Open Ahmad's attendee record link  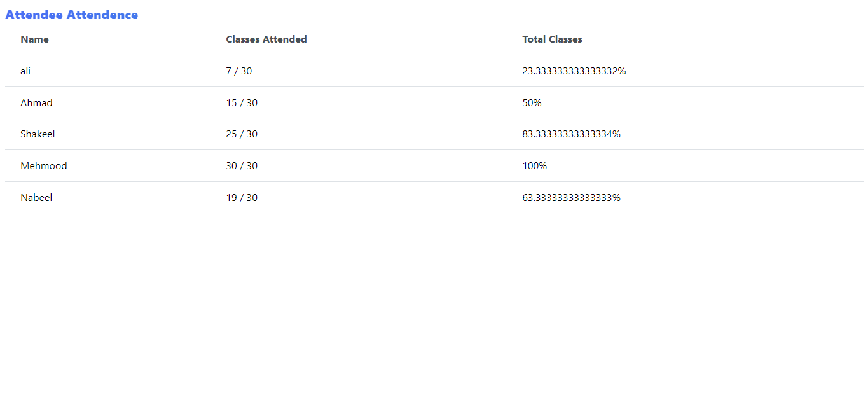tap(36, 102)
